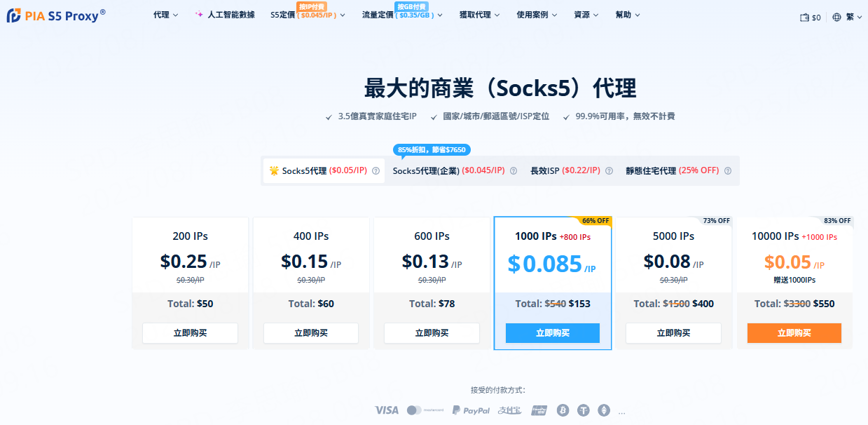The height and width of the screenshot is (425, 868).
Task: Open the 人工智能數據 menu item
Action: 225,15
